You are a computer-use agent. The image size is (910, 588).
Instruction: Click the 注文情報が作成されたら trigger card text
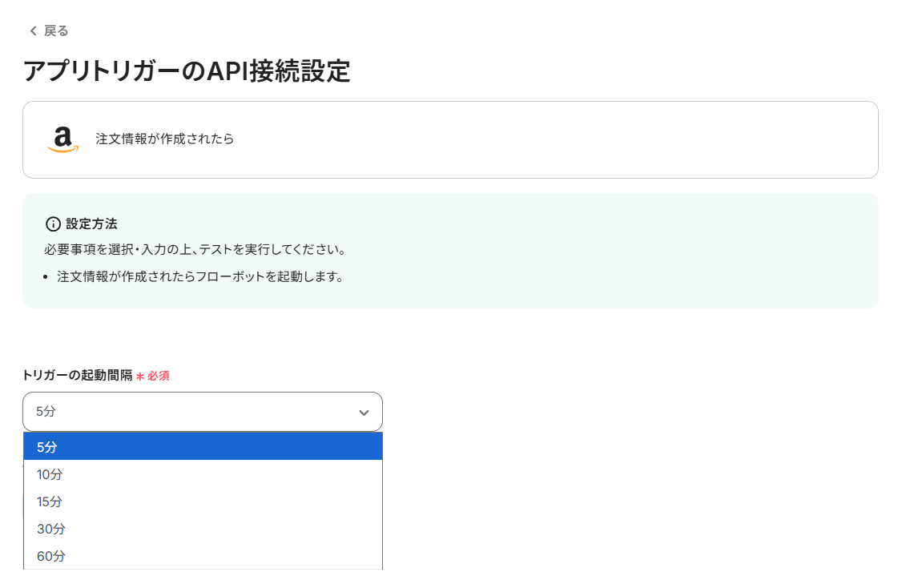(164, 139)
